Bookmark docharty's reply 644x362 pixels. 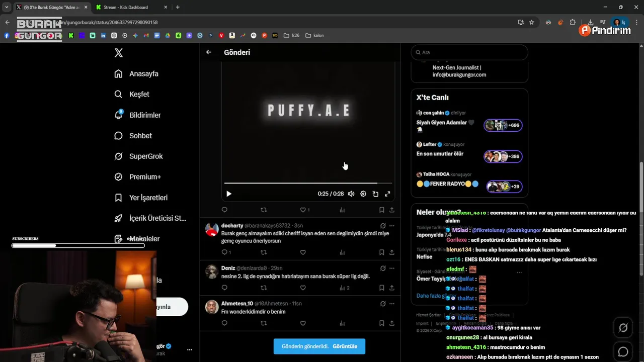381,252
